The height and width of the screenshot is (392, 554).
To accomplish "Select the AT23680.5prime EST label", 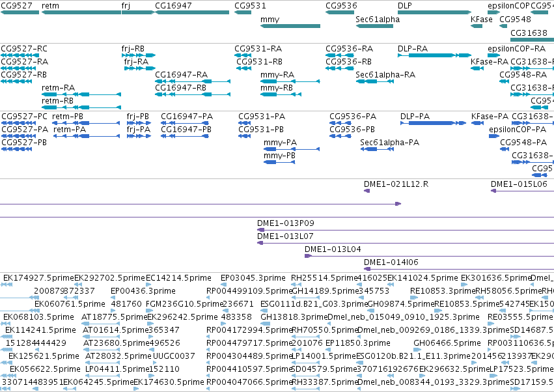I will click(117, 343).
